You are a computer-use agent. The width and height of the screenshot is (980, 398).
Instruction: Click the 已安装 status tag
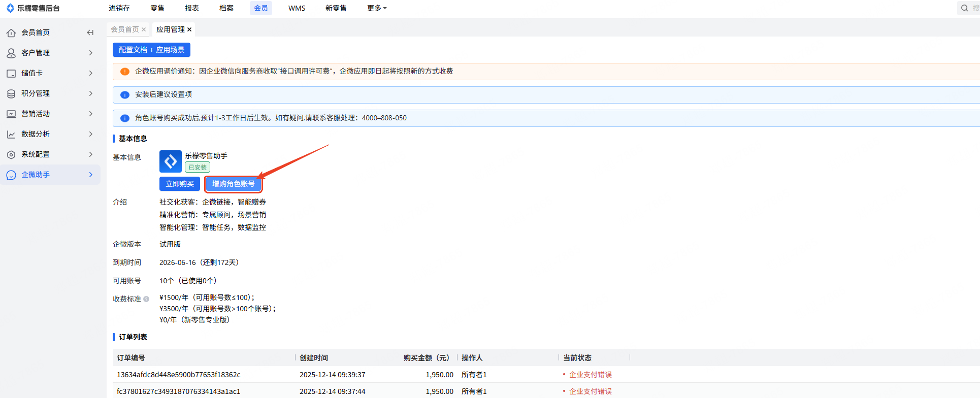pyautogui.click(x=198, y=167)
